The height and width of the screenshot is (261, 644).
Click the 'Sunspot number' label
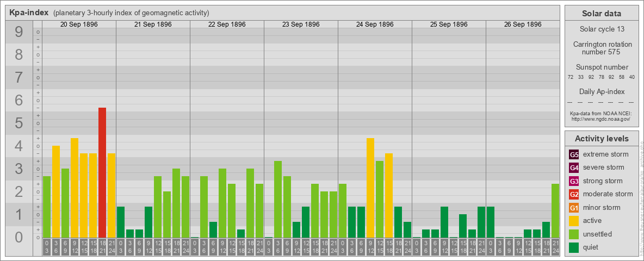[x=602, y=67]
